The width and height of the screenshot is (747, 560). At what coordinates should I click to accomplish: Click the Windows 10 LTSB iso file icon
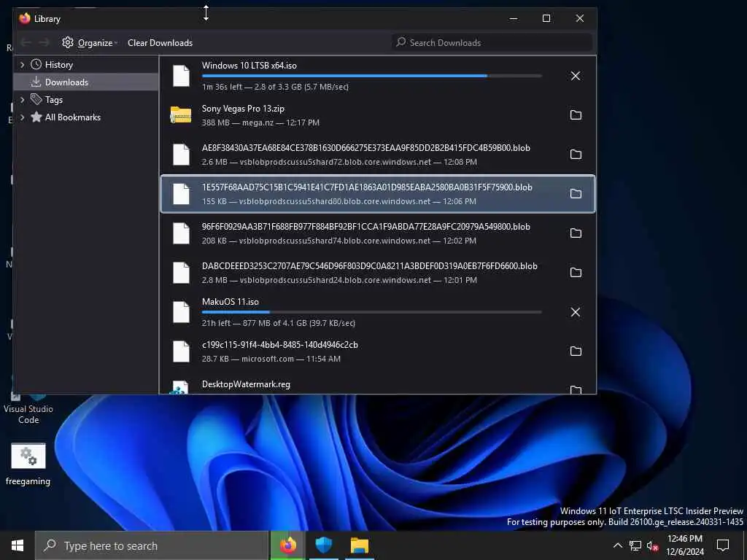click(x=181, y=76)
